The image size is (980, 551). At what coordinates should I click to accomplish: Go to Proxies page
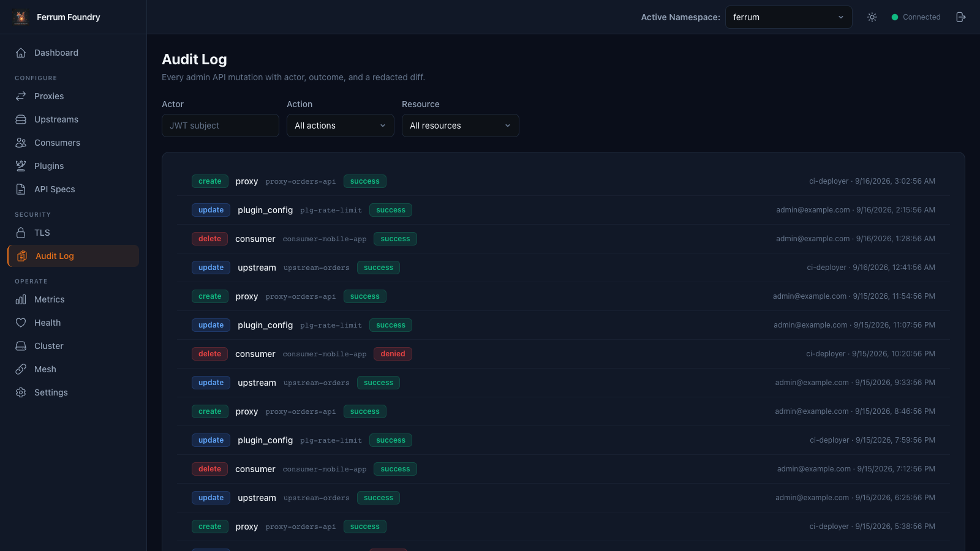(x=73, y=96)
